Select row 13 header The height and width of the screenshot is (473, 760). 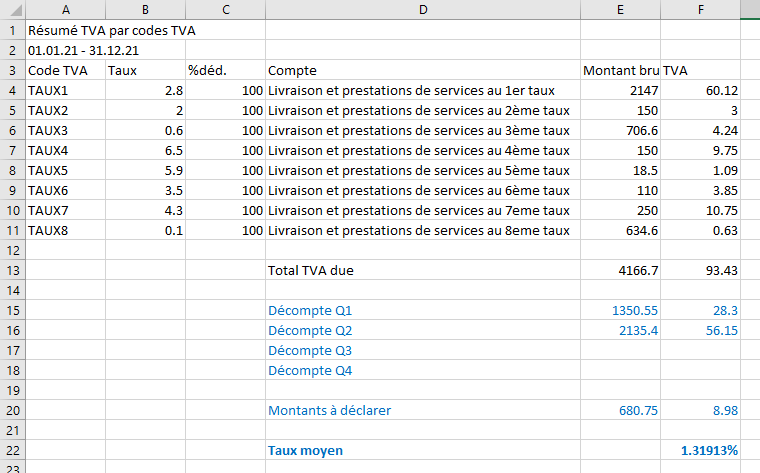[13, 270]
